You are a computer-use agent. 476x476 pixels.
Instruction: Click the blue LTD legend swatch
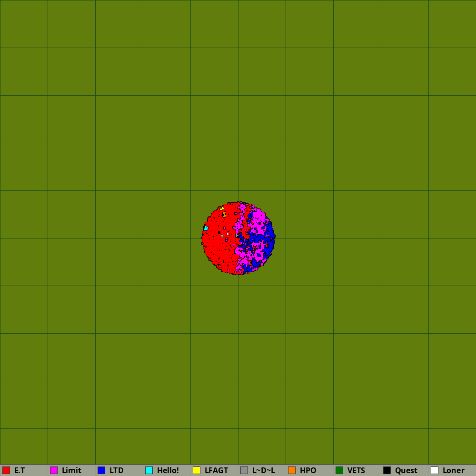click(101, 470)
